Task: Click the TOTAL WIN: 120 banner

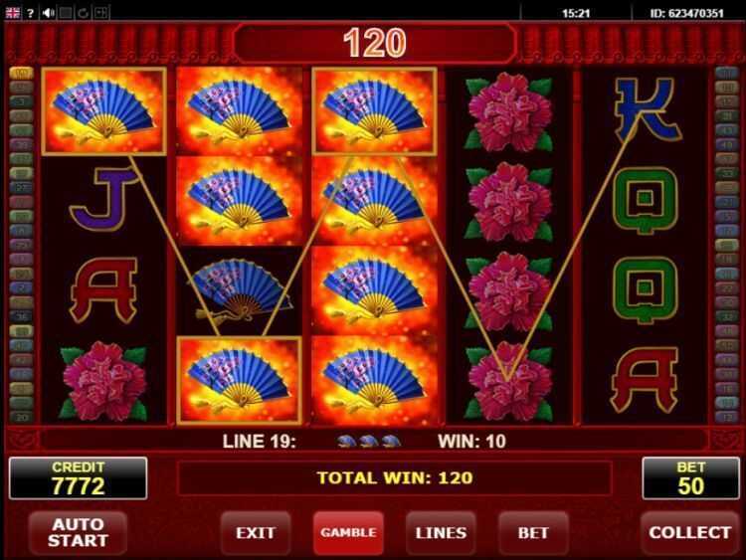Action: (x=395, y=478)
